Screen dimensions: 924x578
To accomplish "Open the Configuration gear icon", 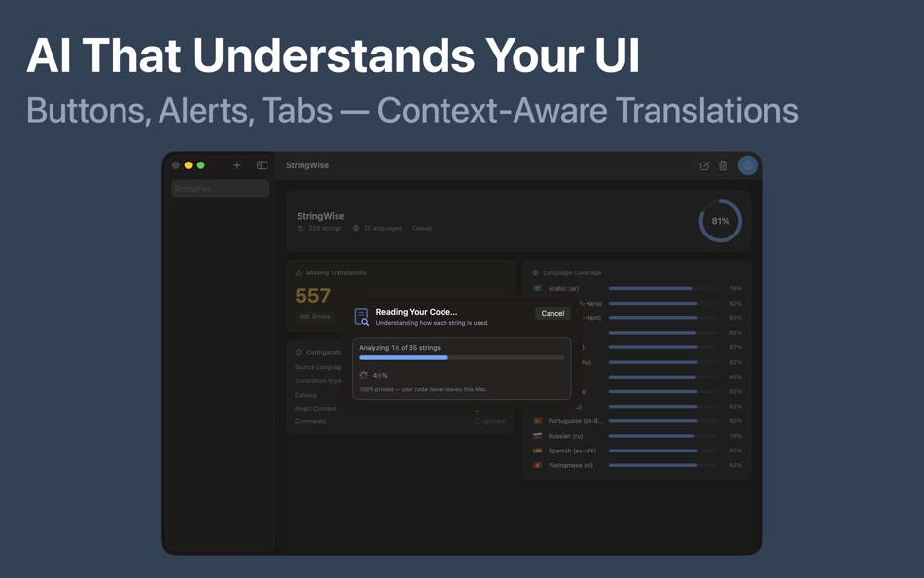I will pos(299,352).
